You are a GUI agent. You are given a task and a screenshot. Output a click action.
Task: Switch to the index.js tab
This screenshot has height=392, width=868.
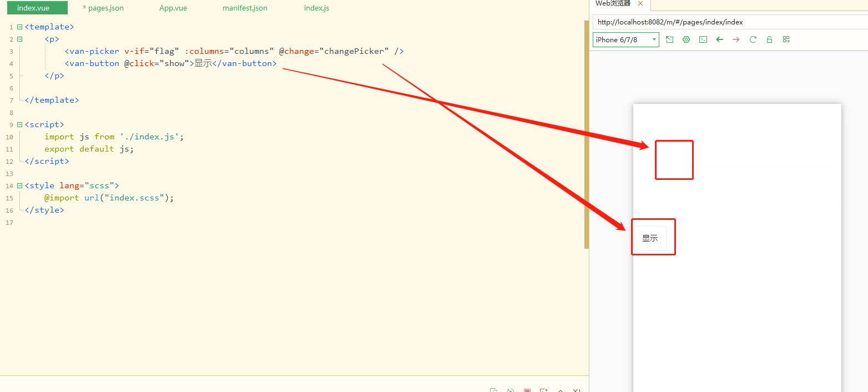[x=317, y=8]
